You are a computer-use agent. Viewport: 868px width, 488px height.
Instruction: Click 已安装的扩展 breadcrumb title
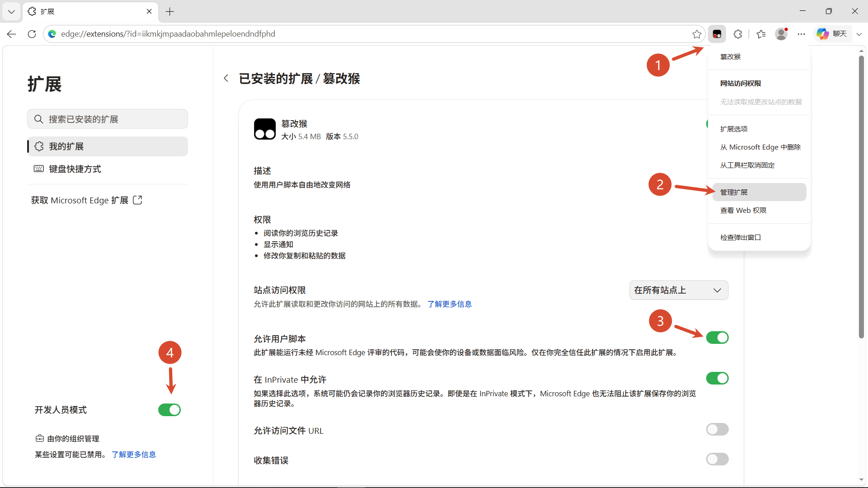click(x=276, y=79)
